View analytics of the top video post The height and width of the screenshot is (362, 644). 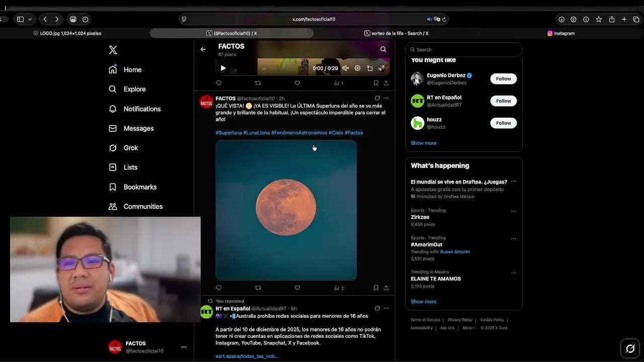[339, 83]
